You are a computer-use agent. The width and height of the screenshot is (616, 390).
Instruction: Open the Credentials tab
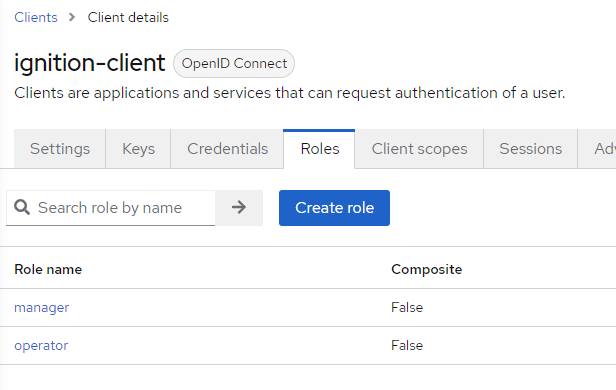pos(227,149)
